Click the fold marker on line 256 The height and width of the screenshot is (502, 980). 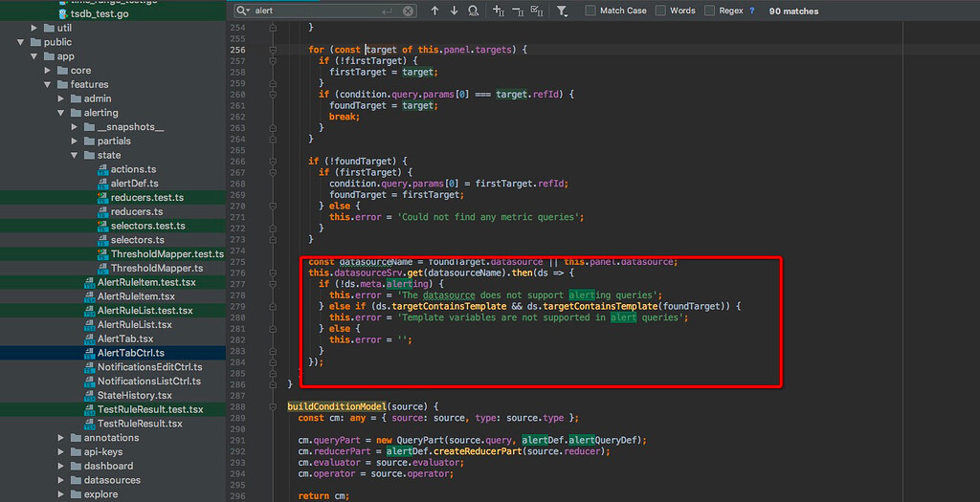pyautogui.click(x=274, y=50)
